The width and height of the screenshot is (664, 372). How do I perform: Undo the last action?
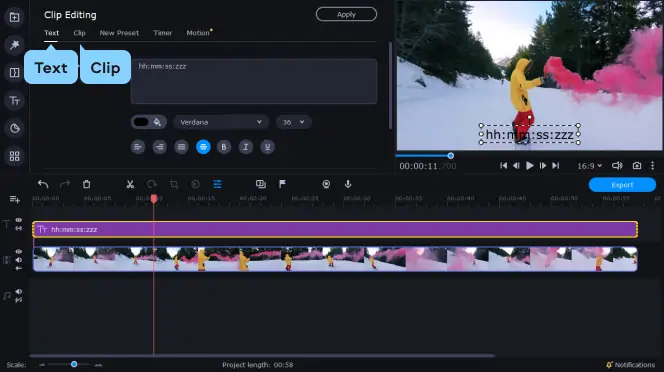[43, 184]
